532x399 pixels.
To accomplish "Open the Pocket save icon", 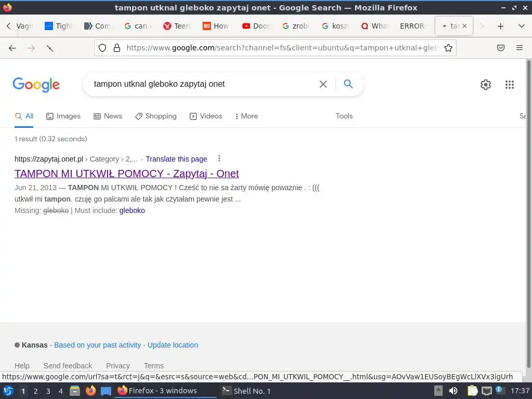I will pyautogui.click(x=501, y=48).
